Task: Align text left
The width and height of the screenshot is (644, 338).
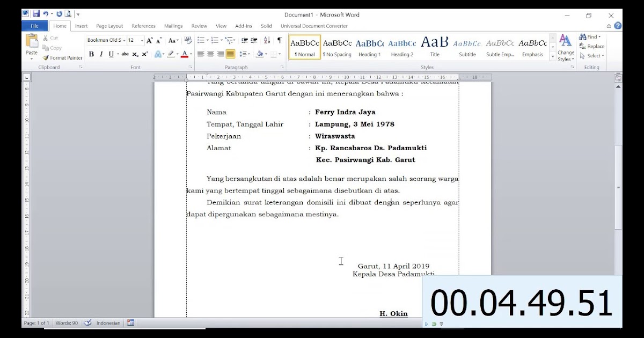Action: tap(201, 54)
